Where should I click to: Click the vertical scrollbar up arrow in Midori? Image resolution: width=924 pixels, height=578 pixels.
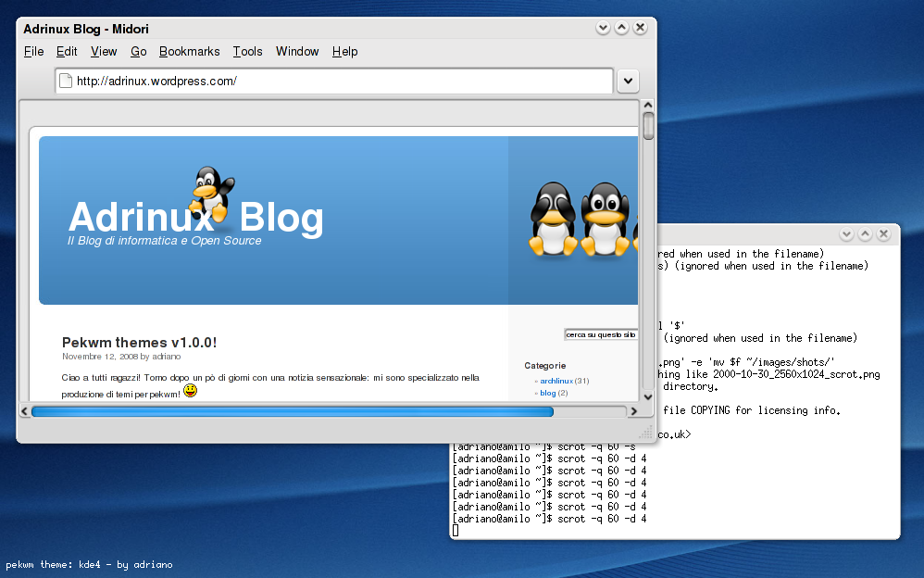tap(648, 106)
